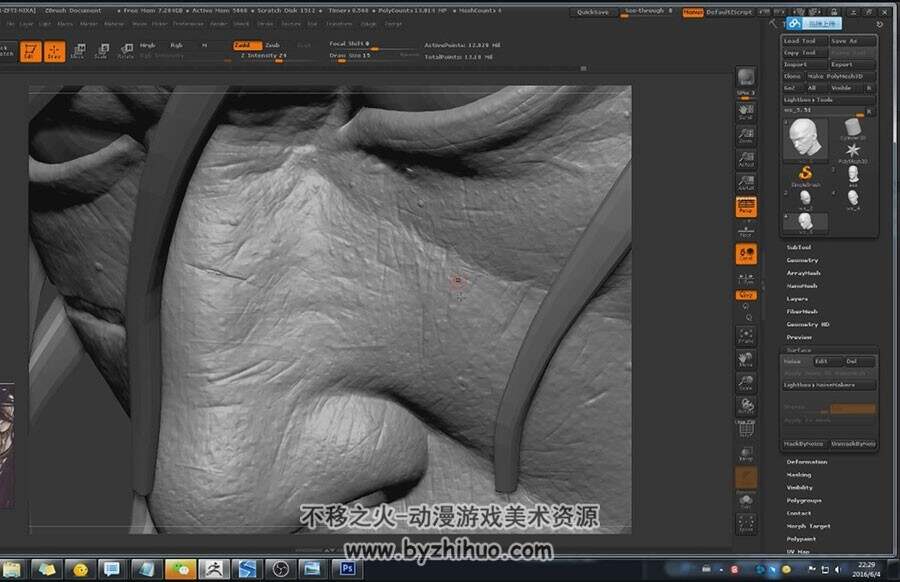Toggle the Mrgb channel button
This screenshot has width=900, height=582.
[148, 45]
